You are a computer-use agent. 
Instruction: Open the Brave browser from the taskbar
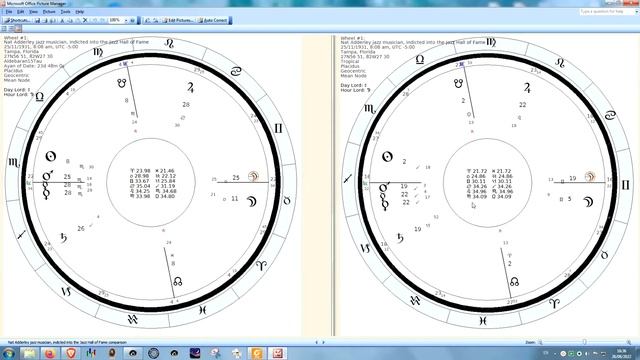(x=71, y=353)
